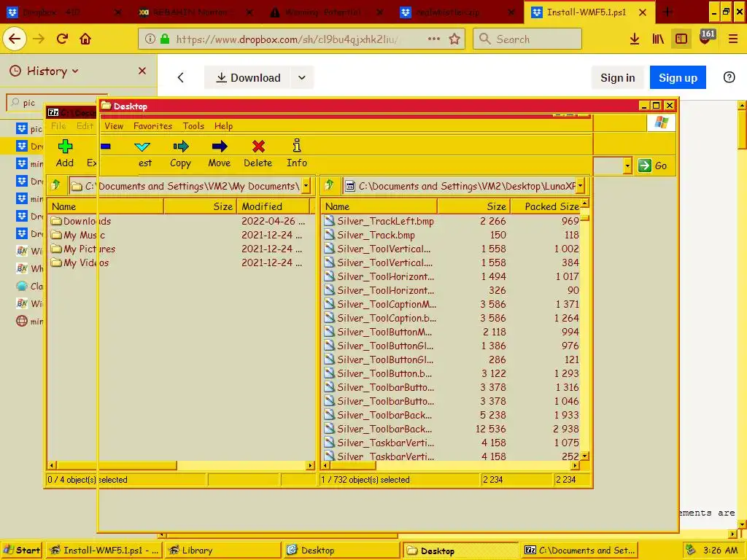Switch to Install-WMF5.1.ps1 browser tab
This screenshot has height=560, width=747.
(586, 12)
